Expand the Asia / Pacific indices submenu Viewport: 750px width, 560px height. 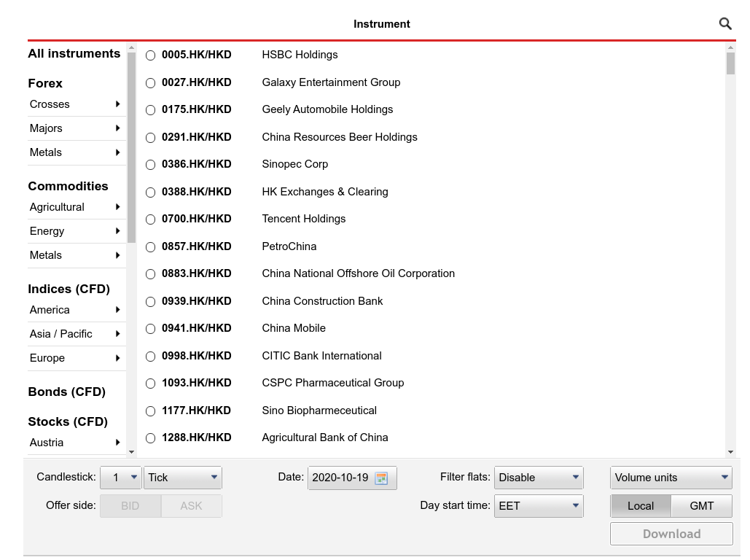click(x=77, y=334)
